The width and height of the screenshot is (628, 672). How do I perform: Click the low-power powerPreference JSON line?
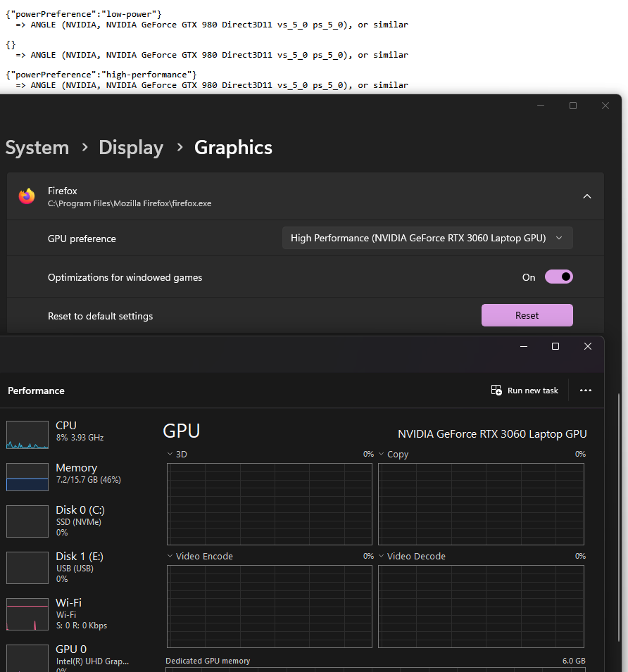pos(84,14)
